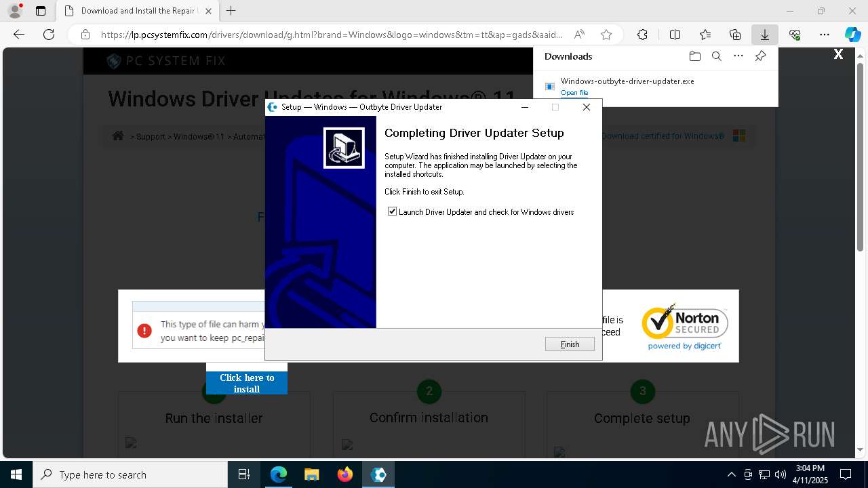868x488 pixels.
Task: Open Copilot sidebar icon
Action: pos(852,35)
